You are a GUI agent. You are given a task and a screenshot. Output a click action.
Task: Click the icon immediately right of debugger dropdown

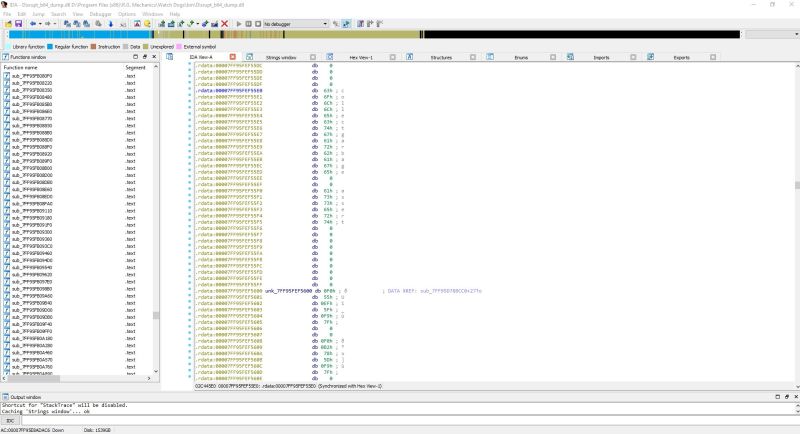(336, 24)
